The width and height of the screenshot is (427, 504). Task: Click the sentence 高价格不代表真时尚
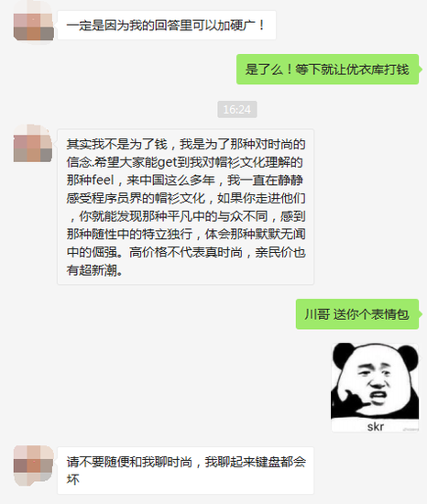[186, 252]
